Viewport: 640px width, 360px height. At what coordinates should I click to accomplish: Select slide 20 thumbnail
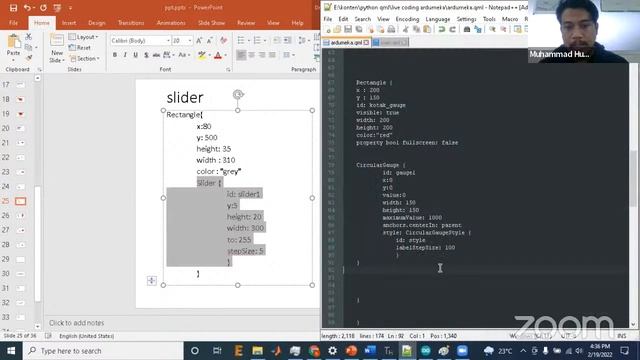20,128
